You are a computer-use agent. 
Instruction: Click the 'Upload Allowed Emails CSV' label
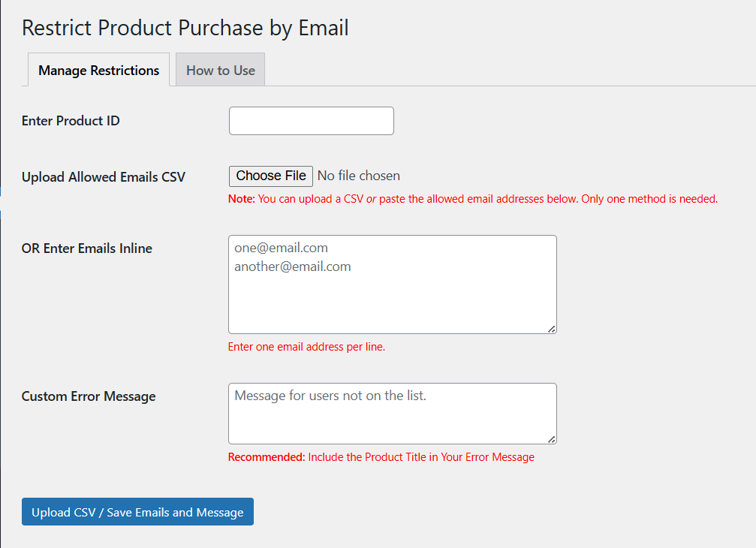pyautogui.click(x=104, y=177)
